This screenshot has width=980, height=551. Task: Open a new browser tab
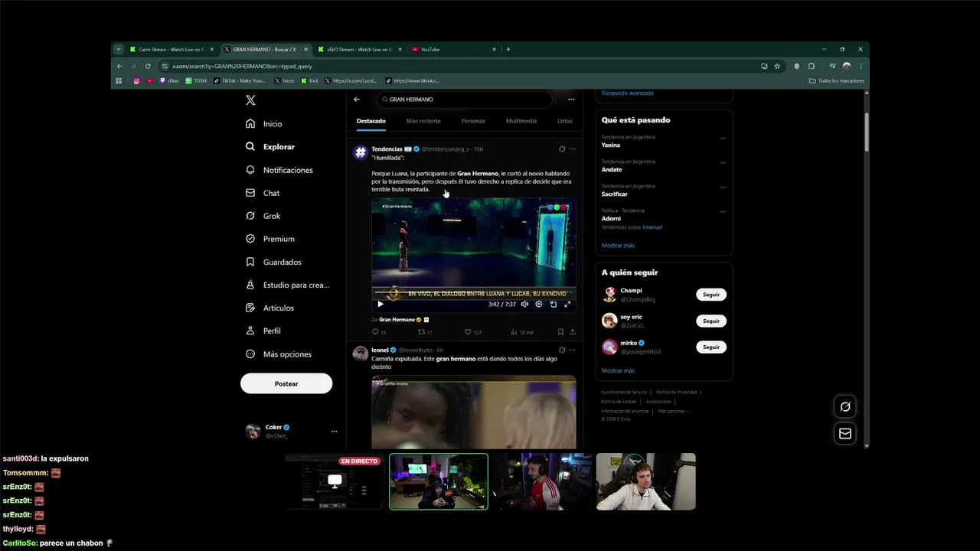508,50
